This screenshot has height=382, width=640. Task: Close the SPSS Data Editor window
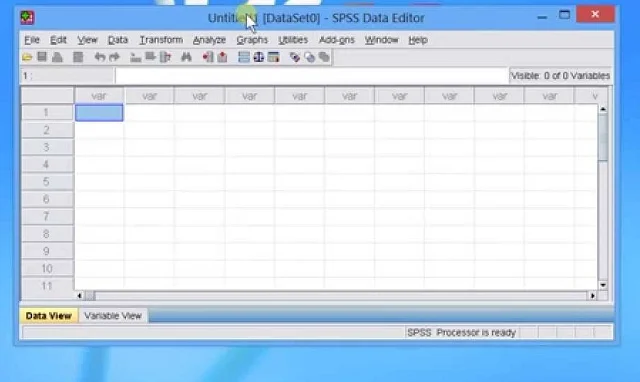[x=595, y=14]
